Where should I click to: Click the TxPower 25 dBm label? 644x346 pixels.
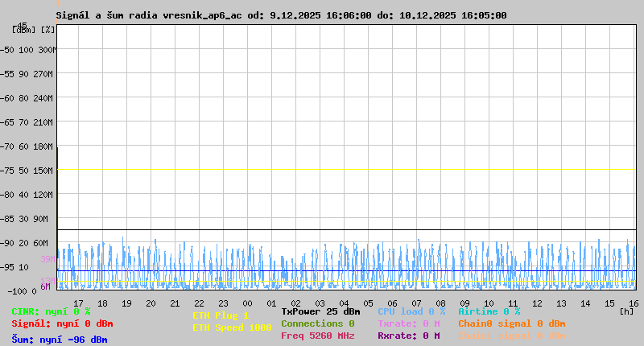320,311
